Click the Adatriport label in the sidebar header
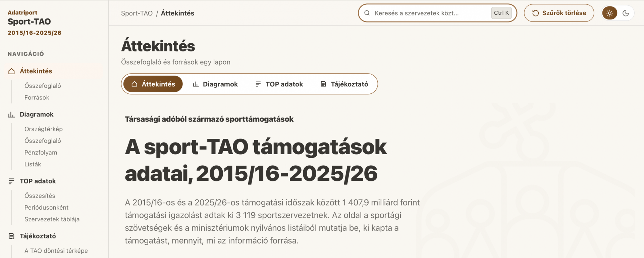 pos(22,12)
